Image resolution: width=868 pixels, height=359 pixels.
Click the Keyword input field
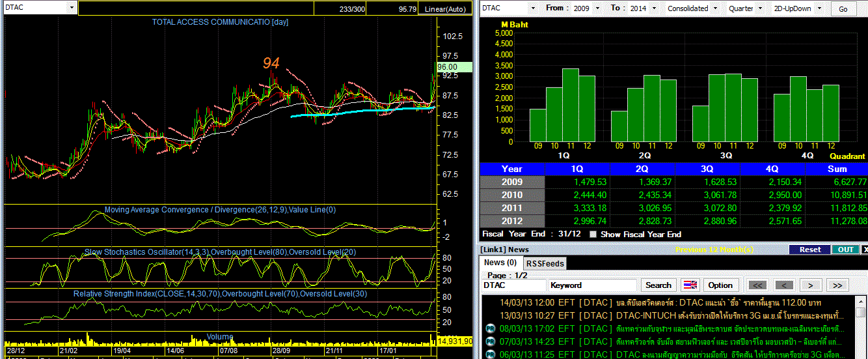tap(593, 285)
